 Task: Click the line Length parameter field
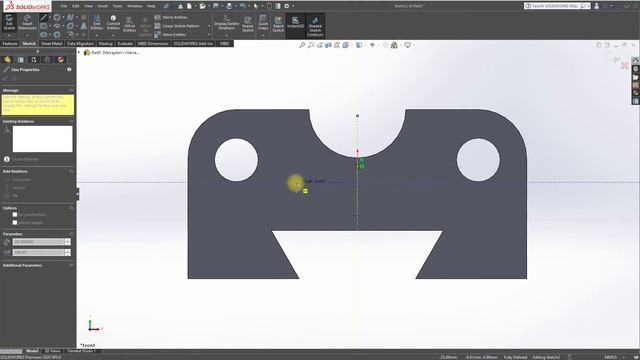click(38, 242)
